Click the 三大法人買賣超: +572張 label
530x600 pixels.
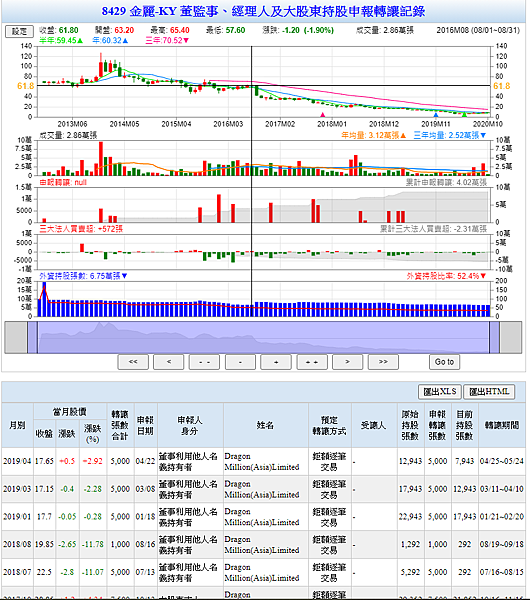point(81,229)
